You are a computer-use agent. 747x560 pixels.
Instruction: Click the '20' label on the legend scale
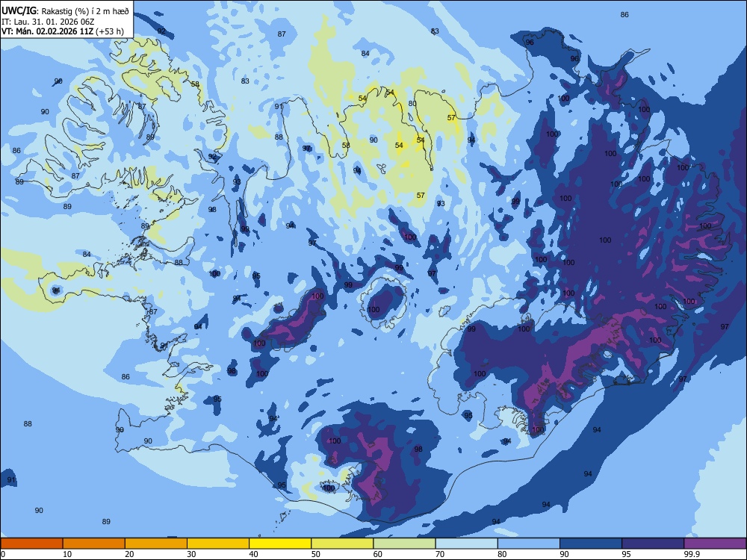pos(129,554)
